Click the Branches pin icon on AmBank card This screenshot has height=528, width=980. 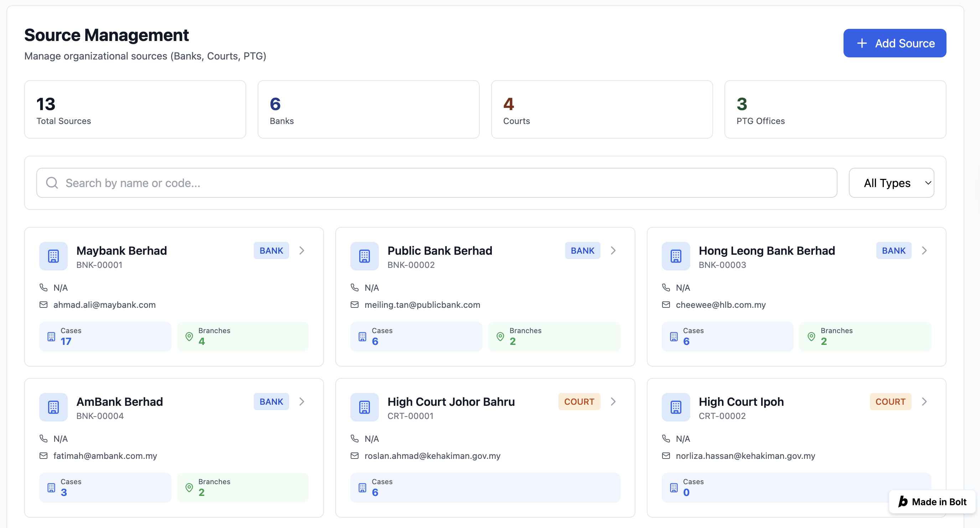[x=189, y=487]
